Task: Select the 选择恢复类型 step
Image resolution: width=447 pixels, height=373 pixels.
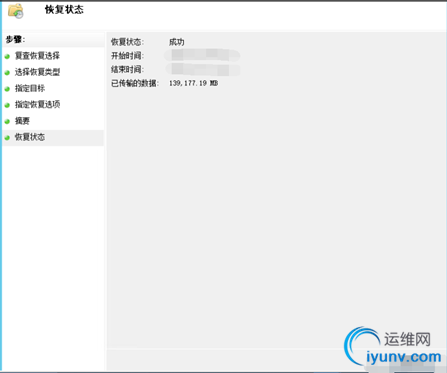Action: tap(37, 72)
